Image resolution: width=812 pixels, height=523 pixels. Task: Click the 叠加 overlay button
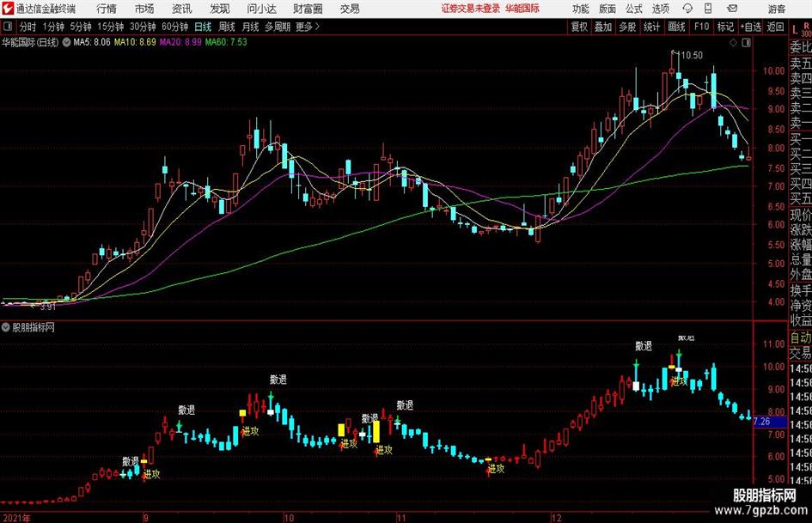(603, 27)
